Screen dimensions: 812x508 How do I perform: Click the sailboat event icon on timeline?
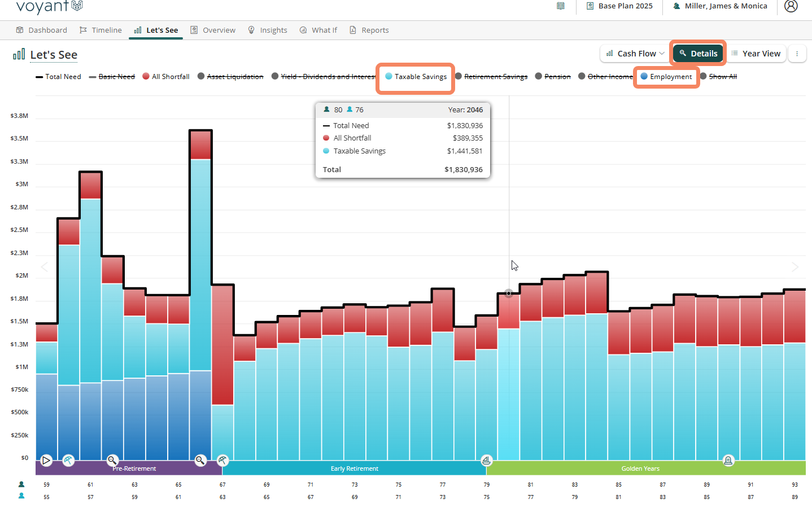tap(486, 460)
